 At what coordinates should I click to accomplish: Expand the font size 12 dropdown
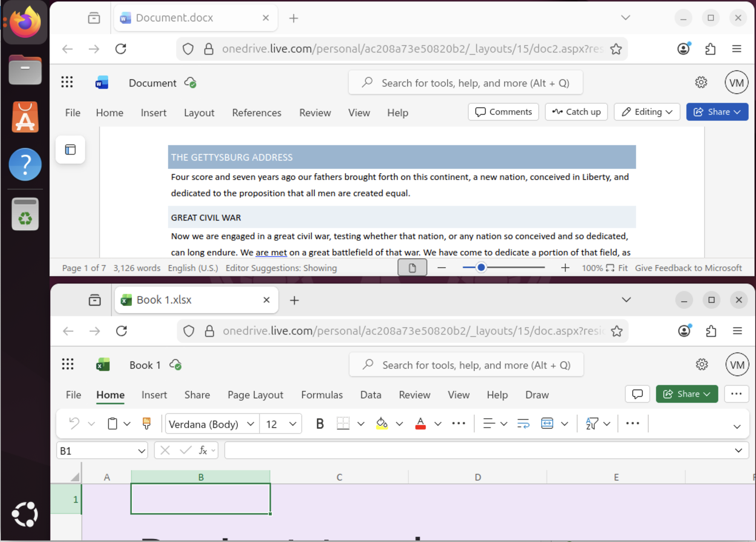(292, 424)
